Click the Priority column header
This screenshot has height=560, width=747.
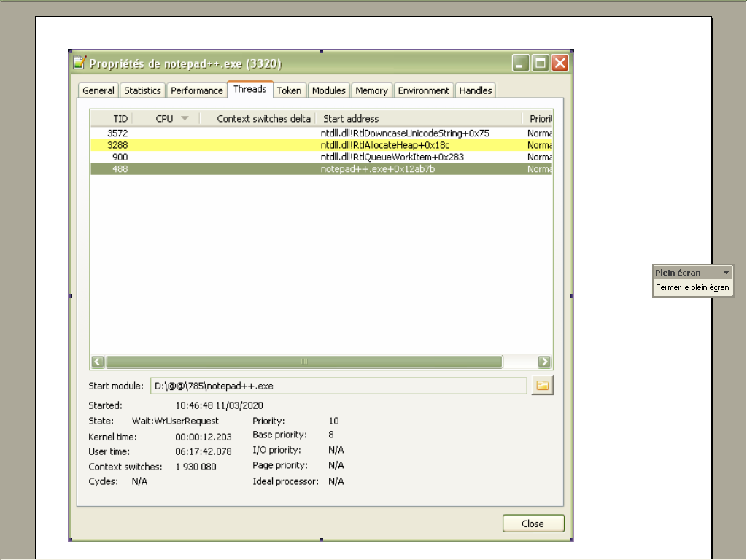(538, 119)
